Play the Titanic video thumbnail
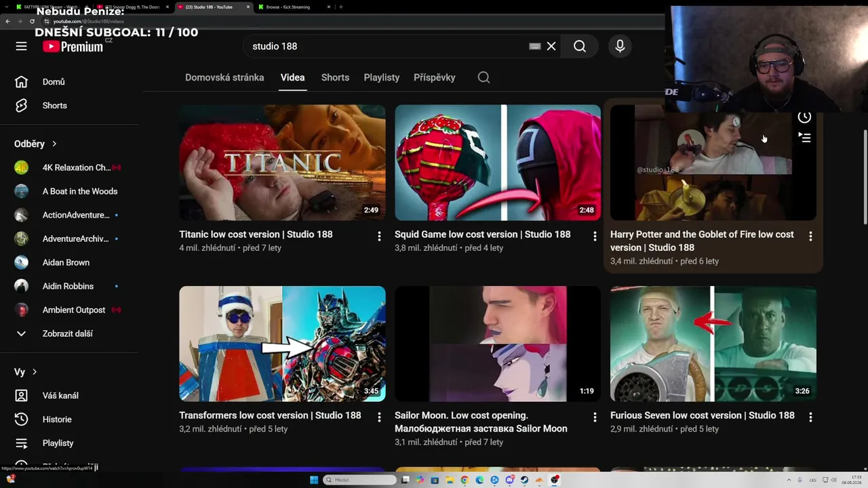The width and height of the screenshot is (868, 488). pyautogui.click(x=282, y=163)
